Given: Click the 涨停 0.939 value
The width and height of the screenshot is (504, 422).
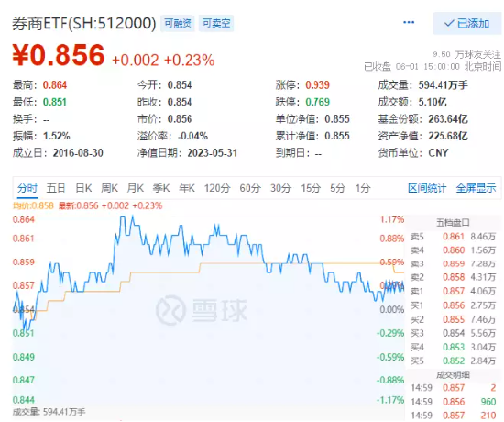Looking at the screenshot, I should point(317,85).
